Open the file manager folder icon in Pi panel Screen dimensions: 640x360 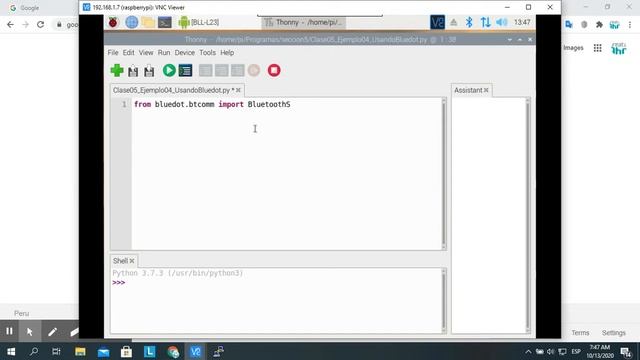(148, 22)
